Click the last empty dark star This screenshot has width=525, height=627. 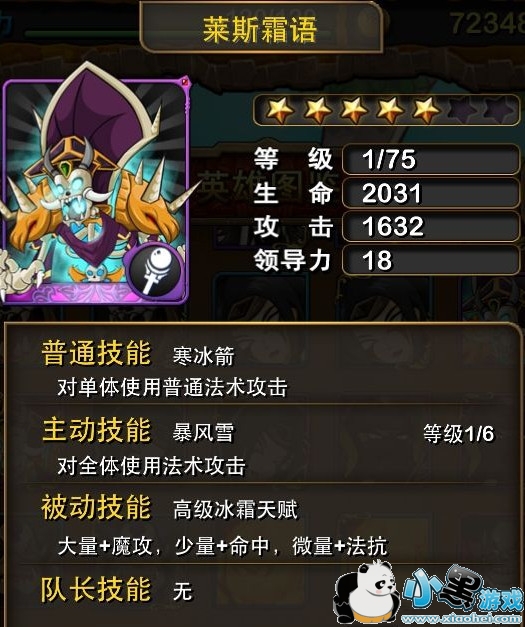500,110
